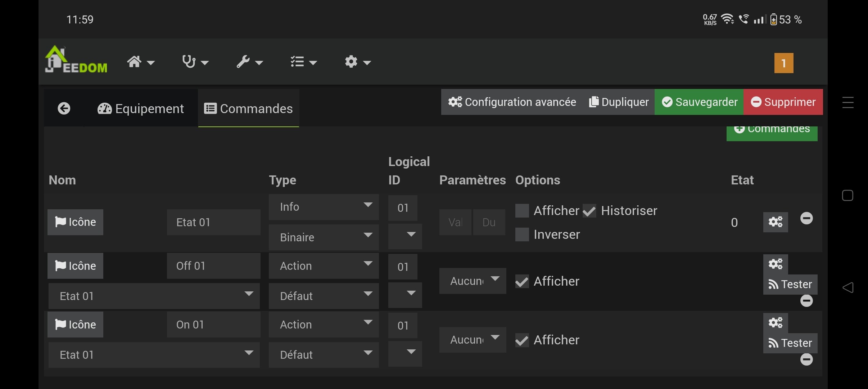The height and width of the screenshot is (389, 868).
Task: Click the Sauvegarder button
Action: pyautogui.click(x=699, y=102)
